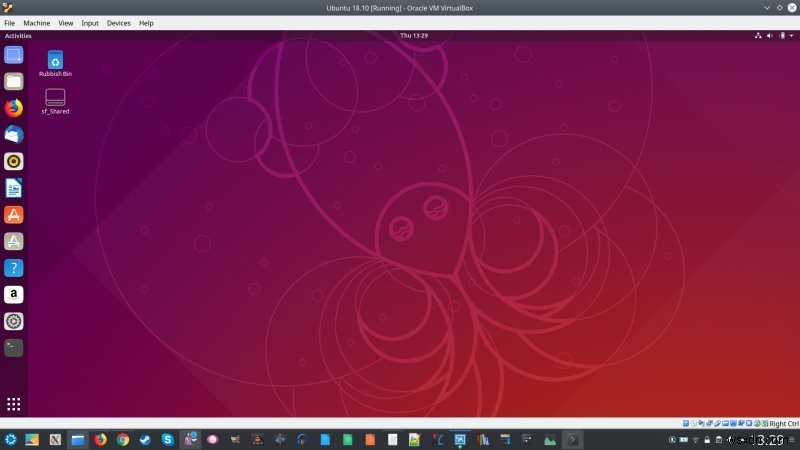Viewport: 800px width, 450px height.
Task: Click the X icon in the host taskbar
Action: (x=55, y=439)
